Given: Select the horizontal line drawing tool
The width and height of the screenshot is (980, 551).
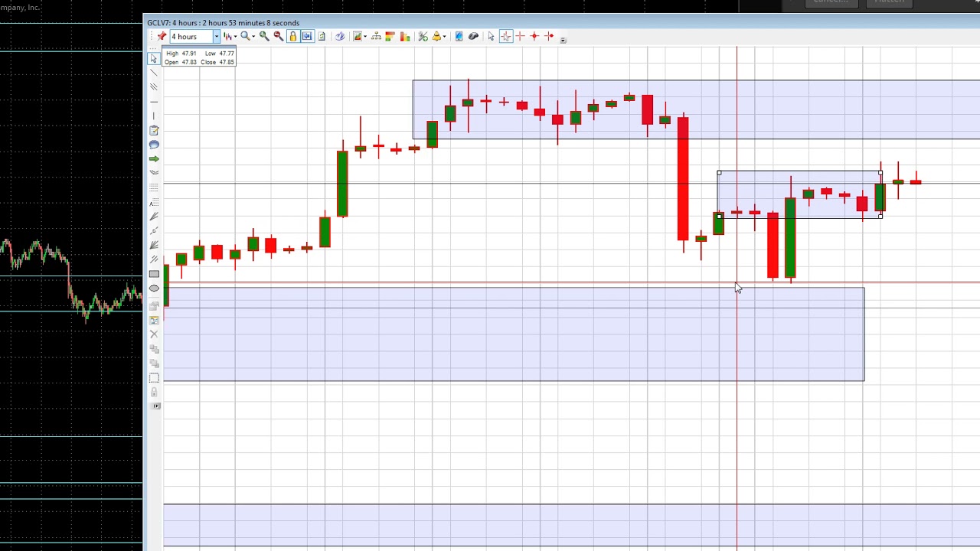Looking at the screenshot, I should (154, 101).
